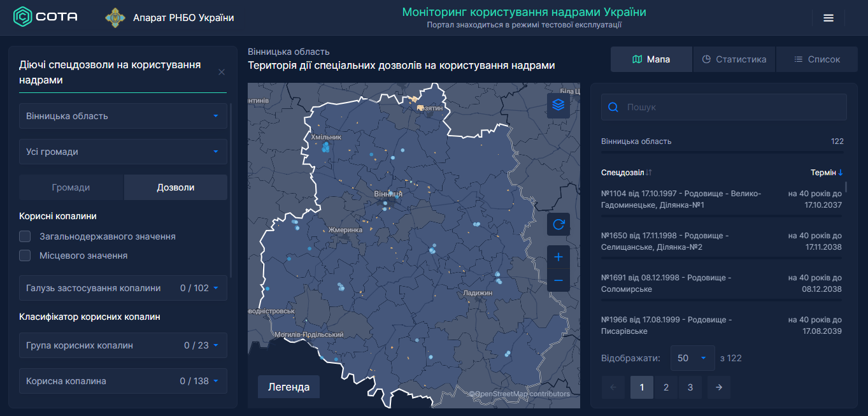Go to page 2
The height and width of the screenshot is (416, 868).
666,387
